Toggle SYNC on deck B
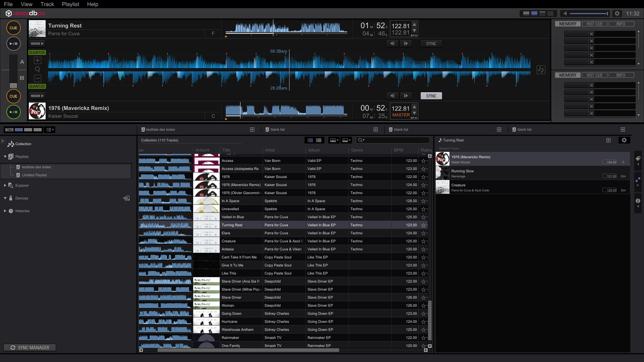 pos(431,96)
